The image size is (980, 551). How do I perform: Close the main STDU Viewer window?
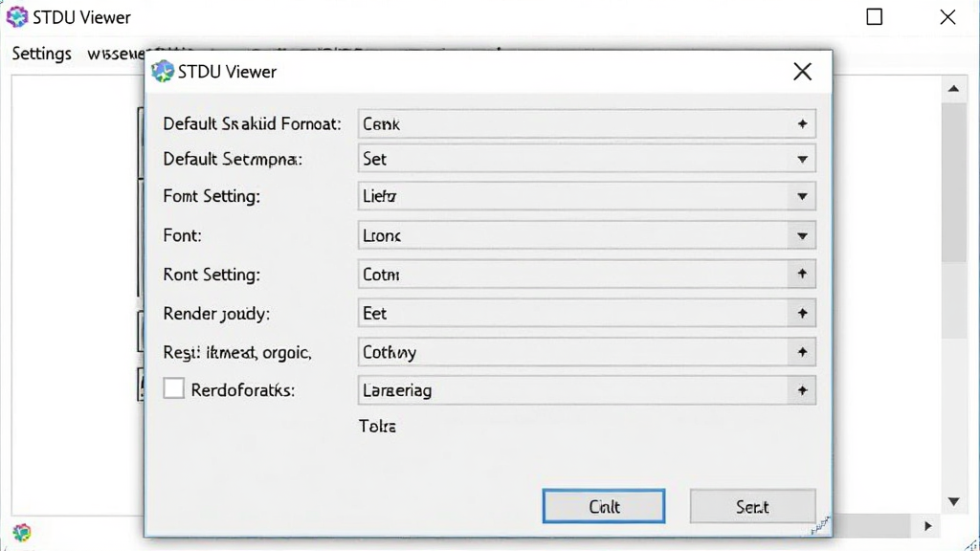(x=947, y=17)
